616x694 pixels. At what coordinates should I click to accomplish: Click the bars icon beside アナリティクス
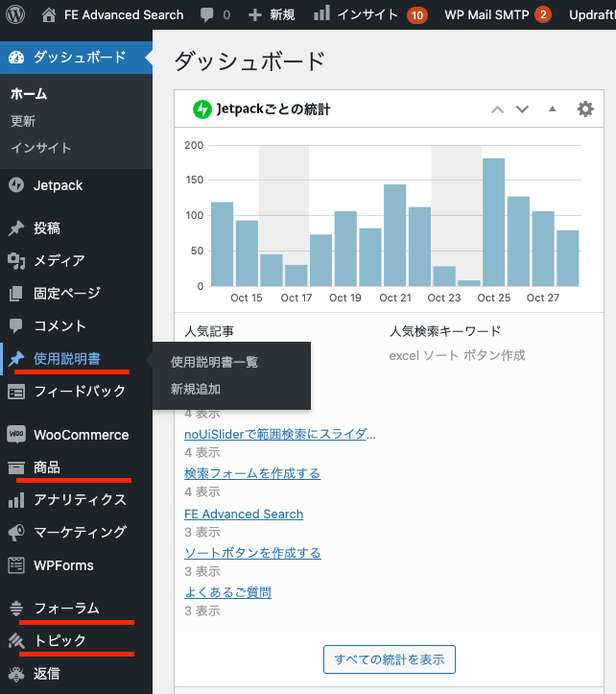pos(16,500)
